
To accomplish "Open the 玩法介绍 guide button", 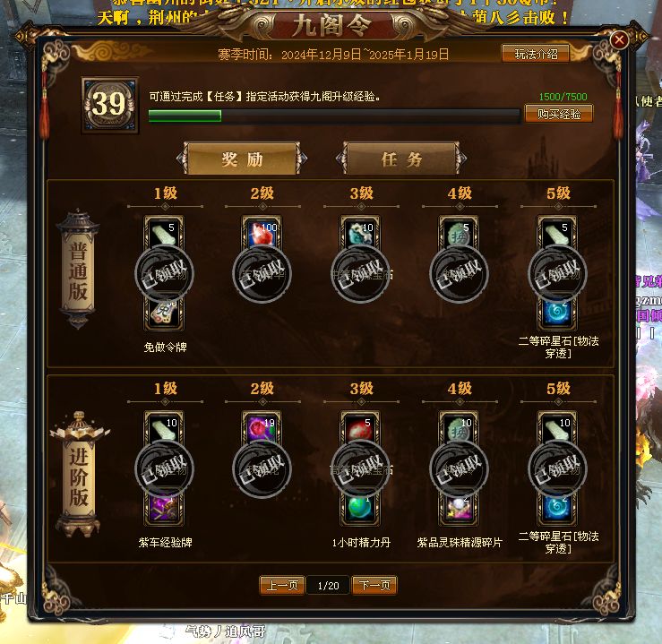I will coord(536,54).
